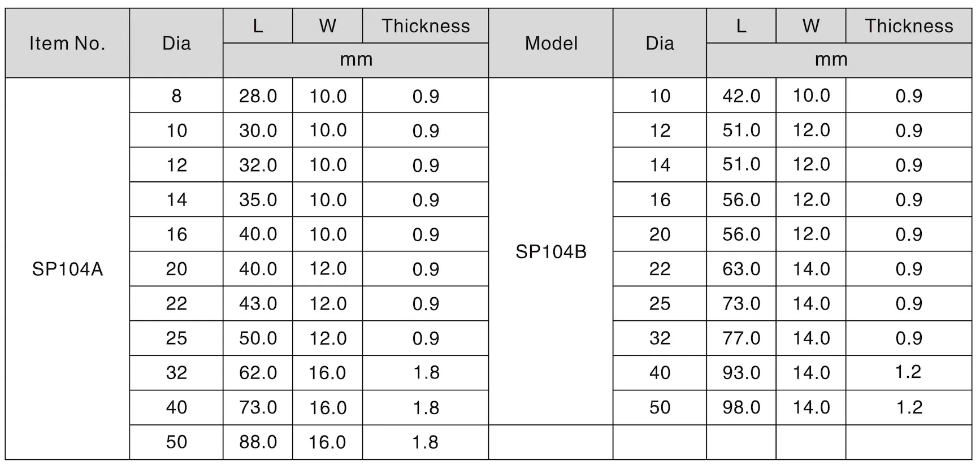The image size is (980, 470).
Task: Select the 42.0 length cell in SP104B
Action: 741,95
